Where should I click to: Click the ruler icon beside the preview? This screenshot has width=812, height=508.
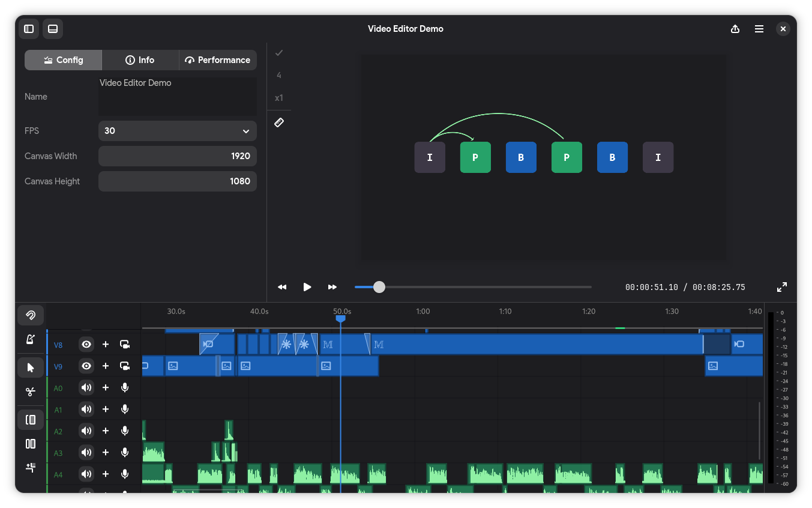pyautogui.click(x=279, y=122)
